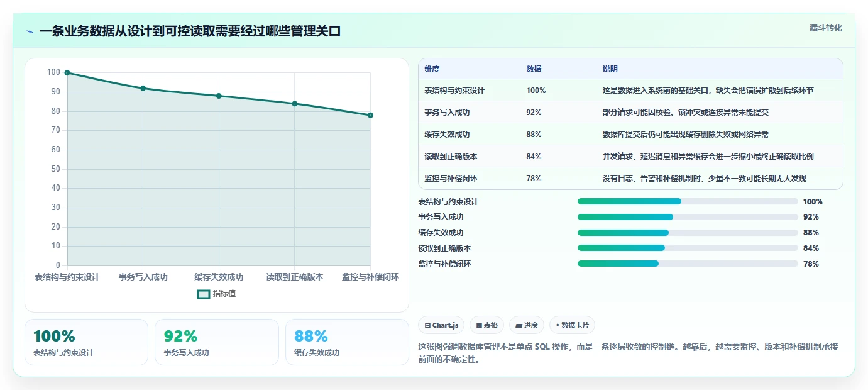868x390 pixels.
Task: Click y-axis value 50
Action: pos(56,169)
